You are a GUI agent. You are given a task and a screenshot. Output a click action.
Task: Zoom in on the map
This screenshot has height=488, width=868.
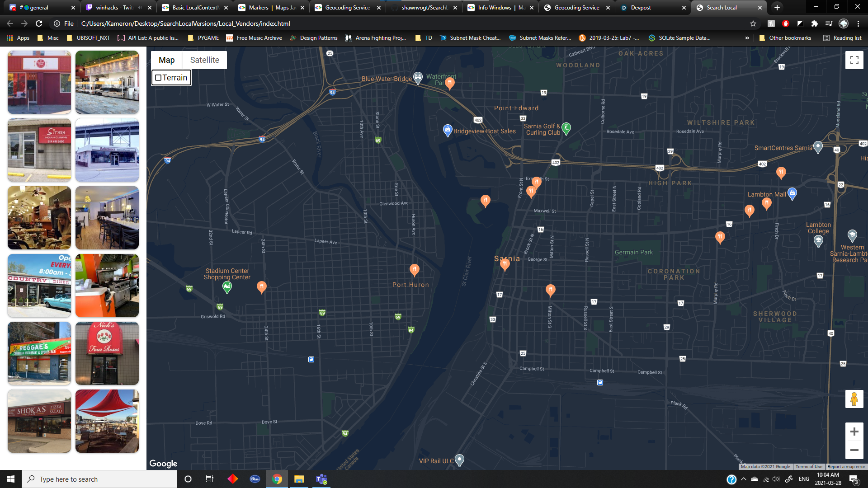pos(854,432)
